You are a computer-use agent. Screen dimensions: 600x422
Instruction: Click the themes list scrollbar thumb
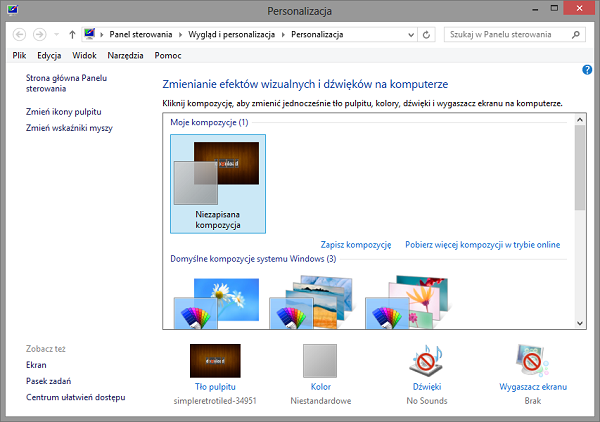[580, 168]
